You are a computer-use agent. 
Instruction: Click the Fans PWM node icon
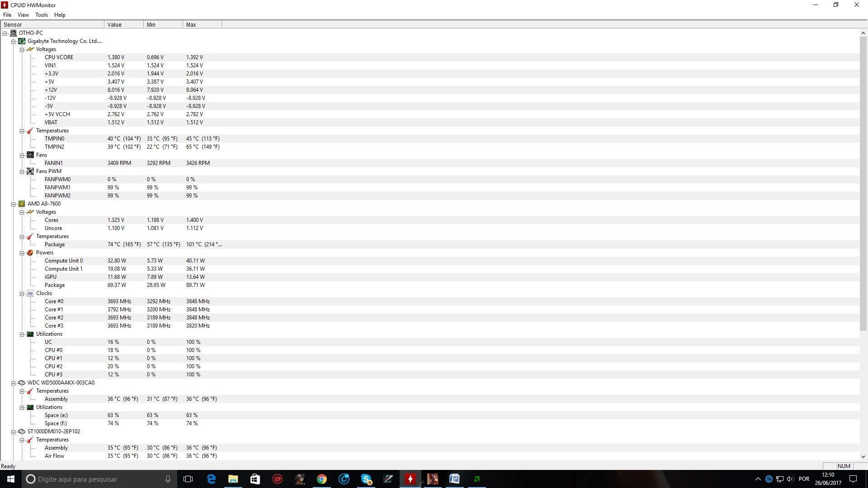(30, 171)
